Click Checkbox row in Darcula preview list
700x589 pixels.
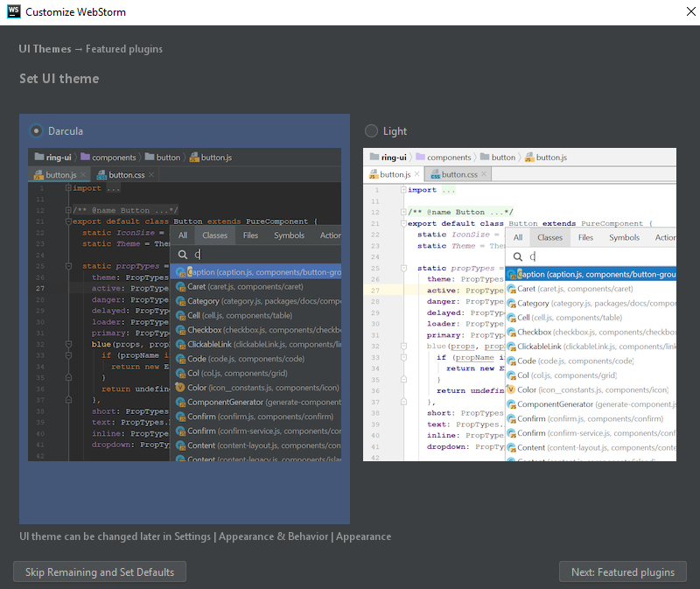tap(256, 330)
